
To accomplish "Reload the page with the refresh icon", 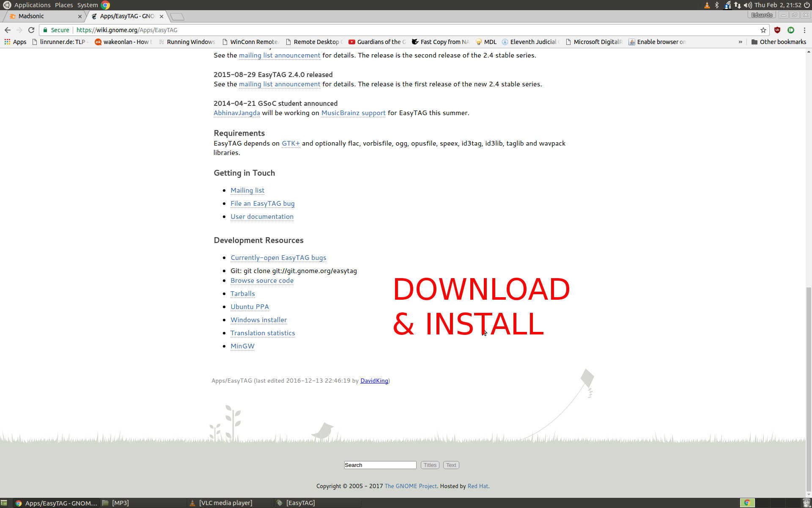I will 31,30.
